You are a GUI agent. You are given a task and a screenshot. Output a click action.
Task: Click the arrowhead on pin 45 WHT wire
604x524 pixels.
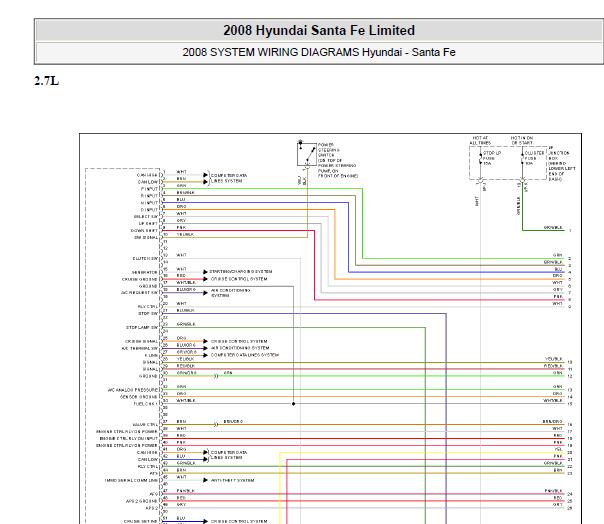click(206, 480)
